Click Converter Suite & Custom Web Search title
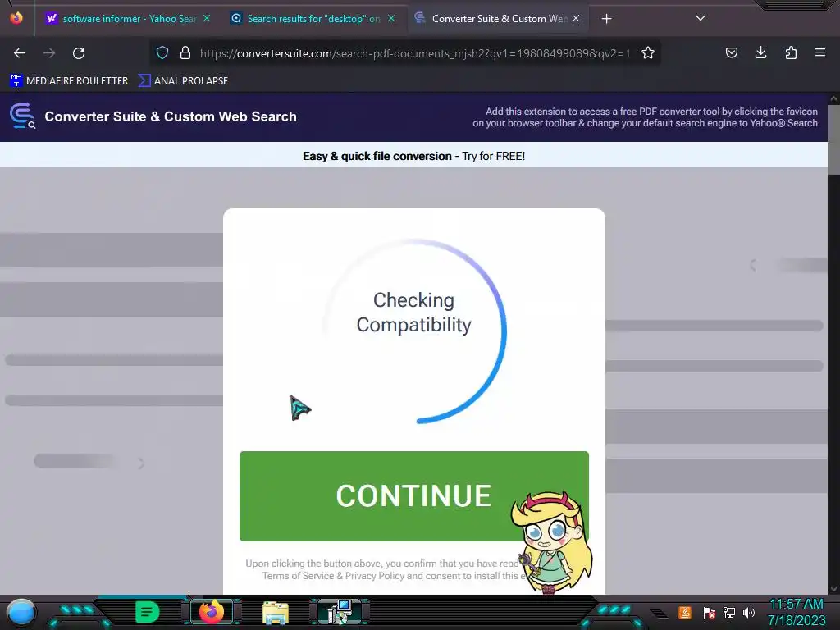840x630 pixels. (x=171, y=116)
